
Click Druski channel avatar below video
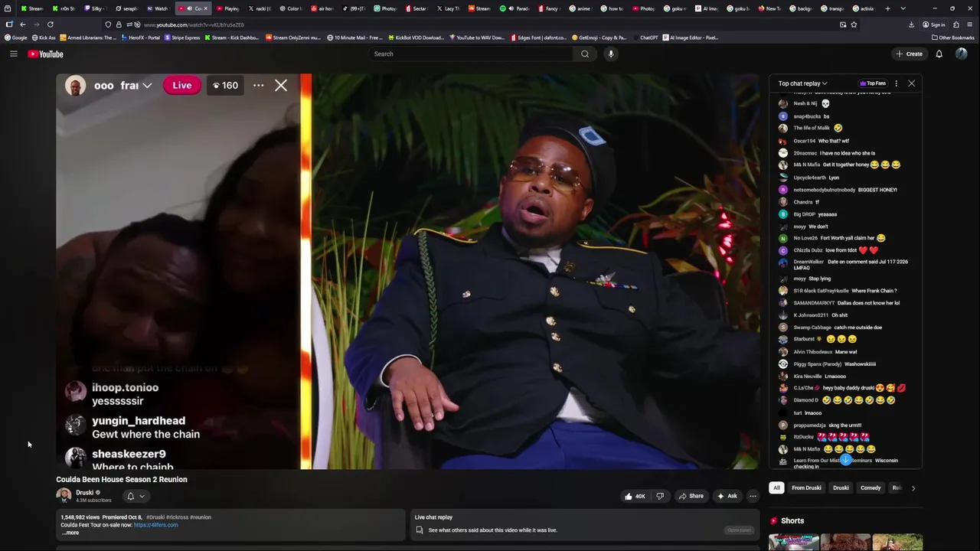64,495
